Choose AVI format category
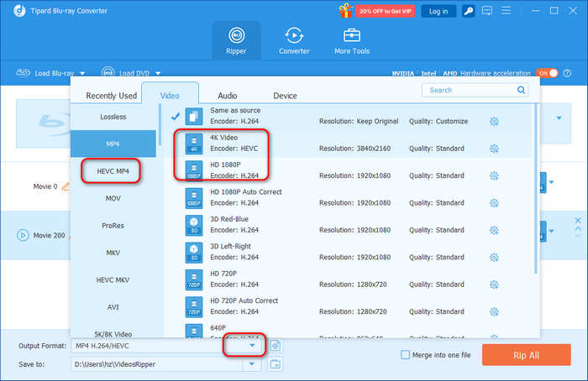The height and width of the screenshot is (381, 588). [x=113, y=307]
